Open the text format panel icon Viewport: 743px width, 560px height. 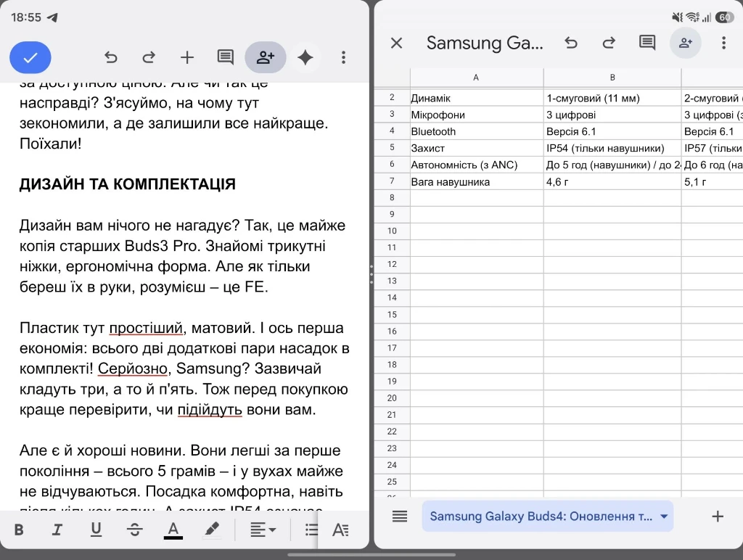tap(341, 530)
